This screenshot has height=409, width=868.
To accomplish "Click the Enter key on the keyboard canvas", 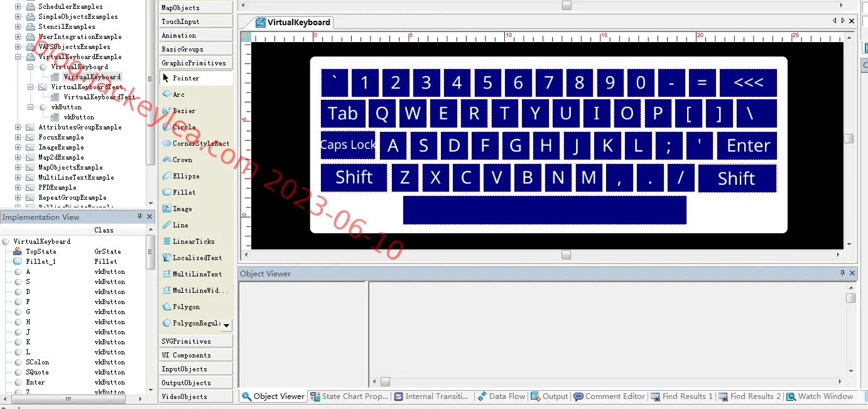I will [x=747, y=146].
